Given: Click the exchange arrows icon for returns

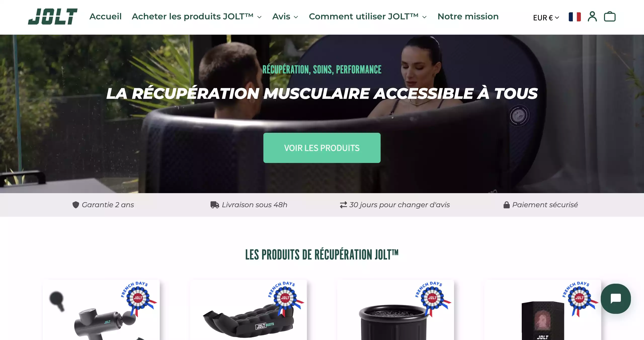Looking at the screenshot, I should [x=343, y=205].
